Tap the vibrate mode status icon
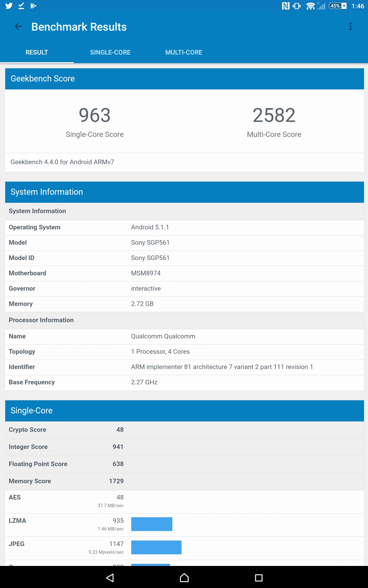This screenshot has width=368, height=588. [x=297, y=6]
